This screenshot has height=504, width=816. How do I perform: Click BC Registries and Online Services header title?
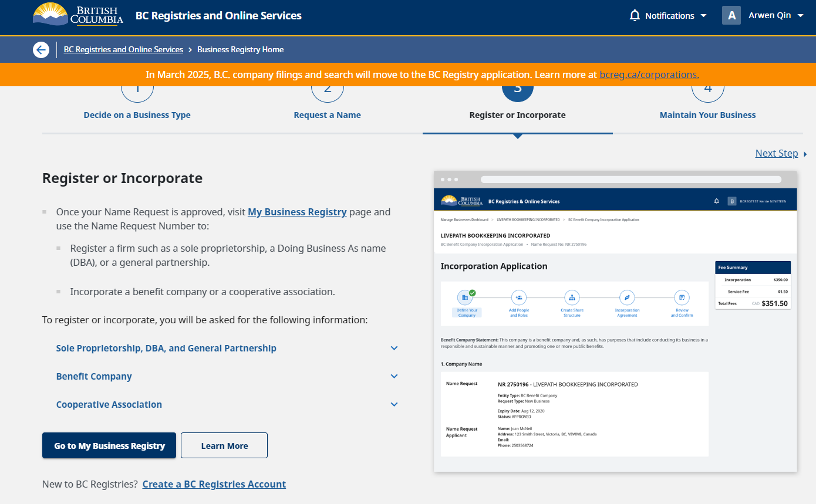(218, 16)
